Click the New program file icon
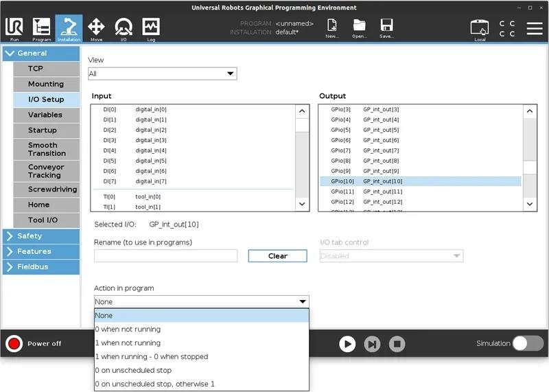 click(332, 28)
